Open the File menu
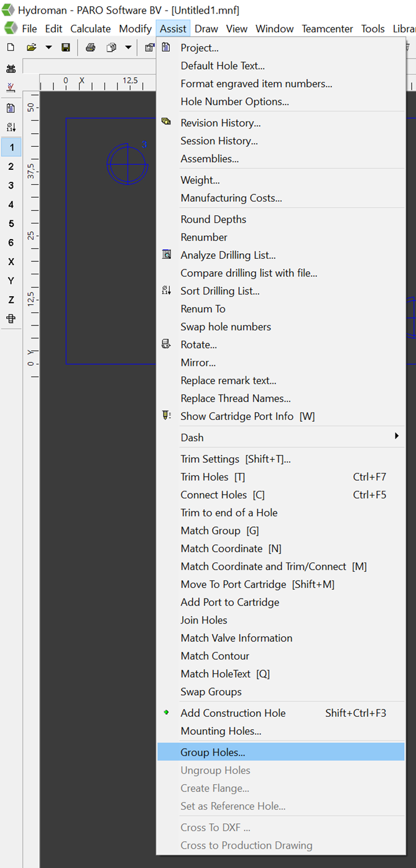 point(29,29)
